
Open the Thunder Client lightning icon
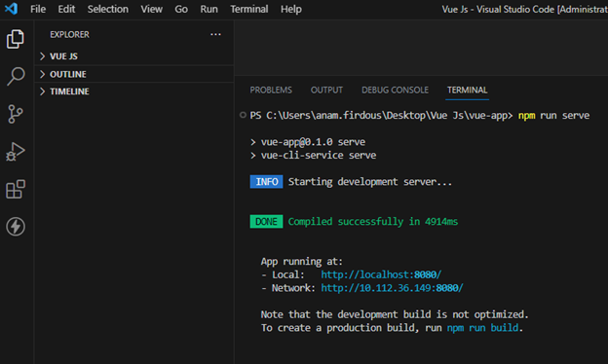(x=16, y=227)
